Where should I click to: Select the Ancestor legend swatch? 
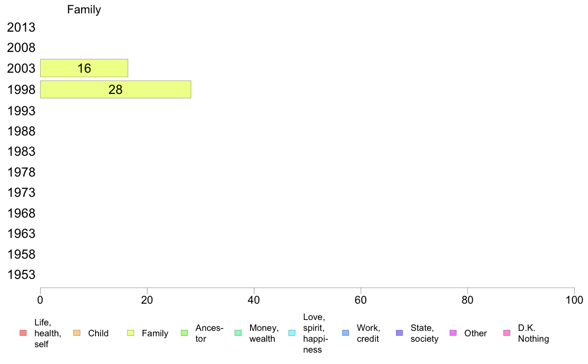(184, 333)
